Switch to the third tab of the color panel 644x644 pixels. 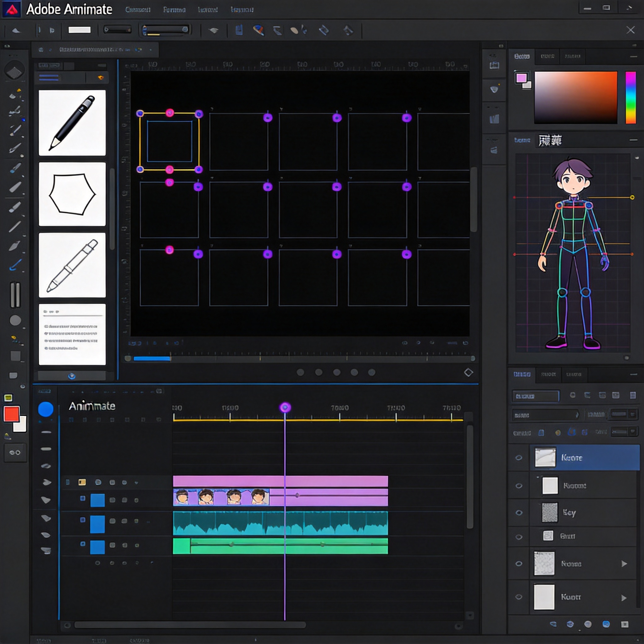click(572, 56)
